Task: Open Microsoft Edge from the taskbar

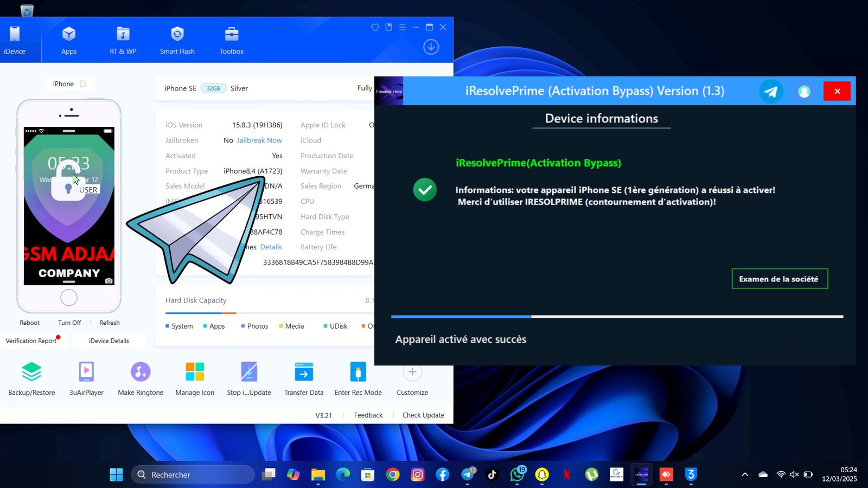Action: point(343,474)
